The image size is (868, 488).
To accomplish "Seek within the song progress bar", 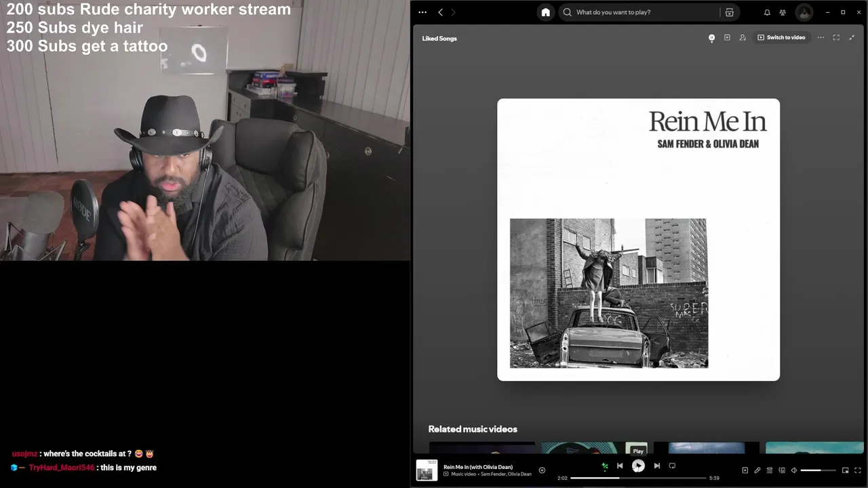I will [638, 478].
